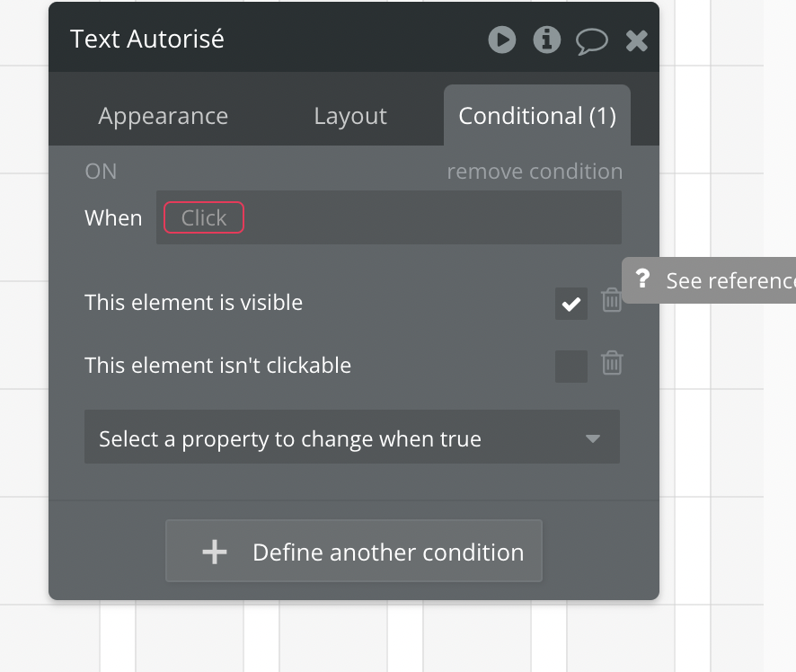Click 'remove condition' link
Viewport: 796px width, 672px height.
pyautogui.click(x=535, y=172)
